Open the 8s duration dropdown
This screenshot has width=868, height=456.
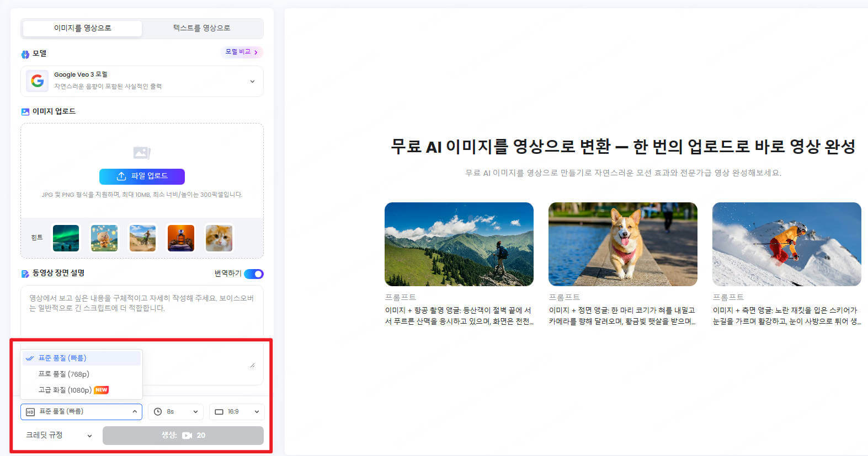pos(175,412)
